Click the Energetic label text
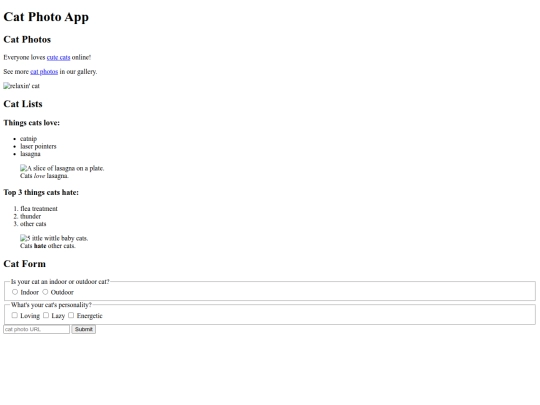The height and width of the screenshot is (405, 540). coord(90,315)
